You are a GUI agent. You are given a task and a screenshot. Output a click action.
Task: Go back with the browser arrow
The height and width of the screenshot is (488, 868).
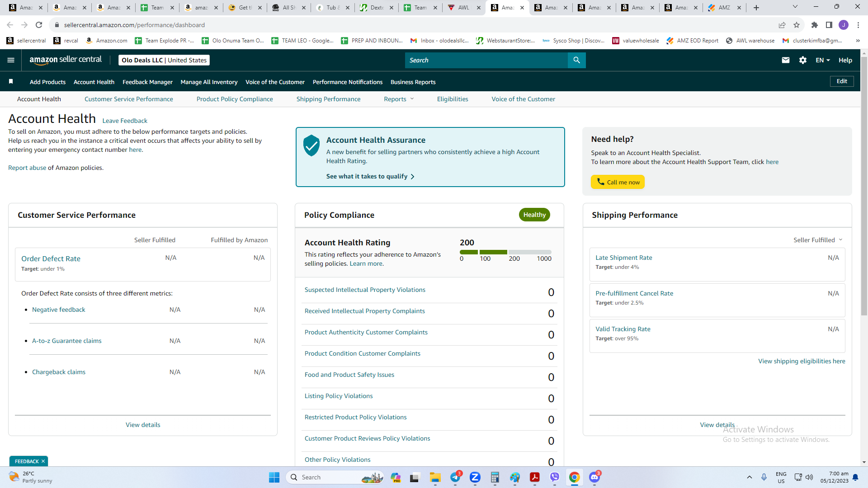point(10,25)
